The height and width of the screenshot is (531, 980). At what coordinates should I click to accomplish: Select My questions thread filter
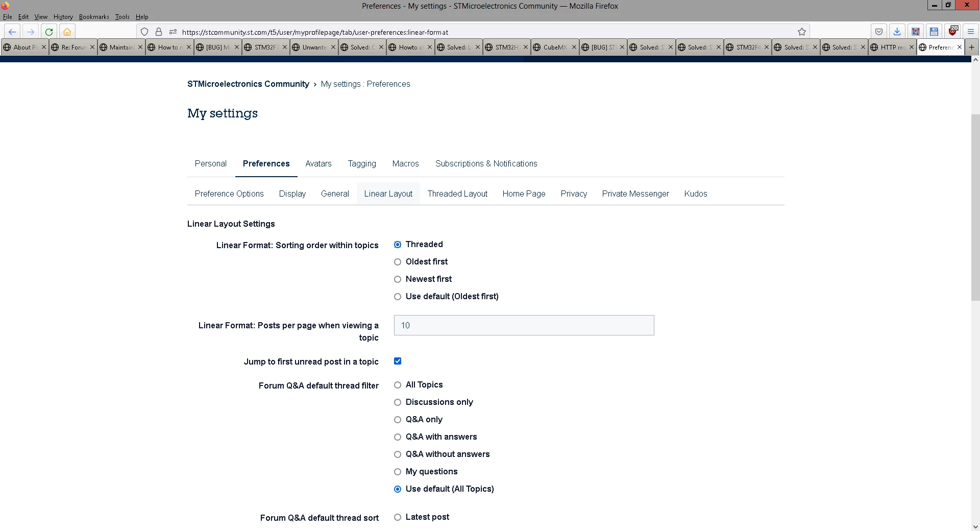click(x=398, y=472)
